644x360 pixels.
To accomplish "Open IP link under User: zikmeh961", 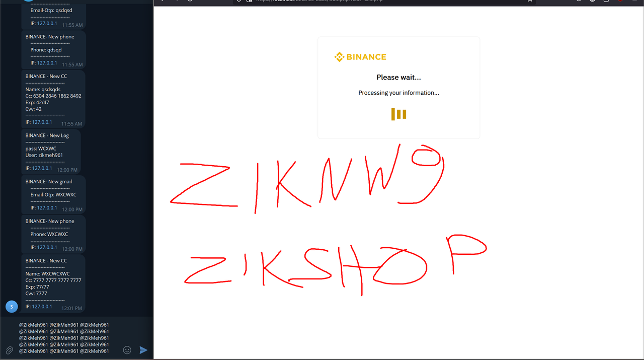I will (x=42, y=168).
